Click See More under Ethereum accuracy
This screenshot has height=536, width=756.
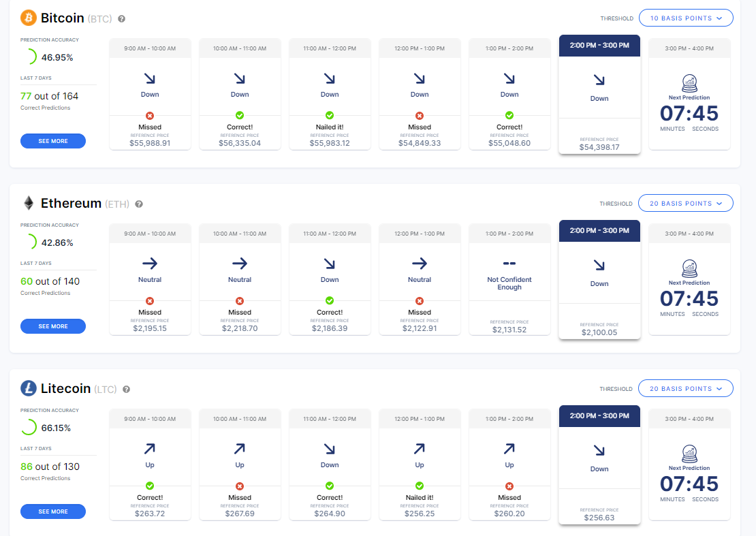(53, 326)
